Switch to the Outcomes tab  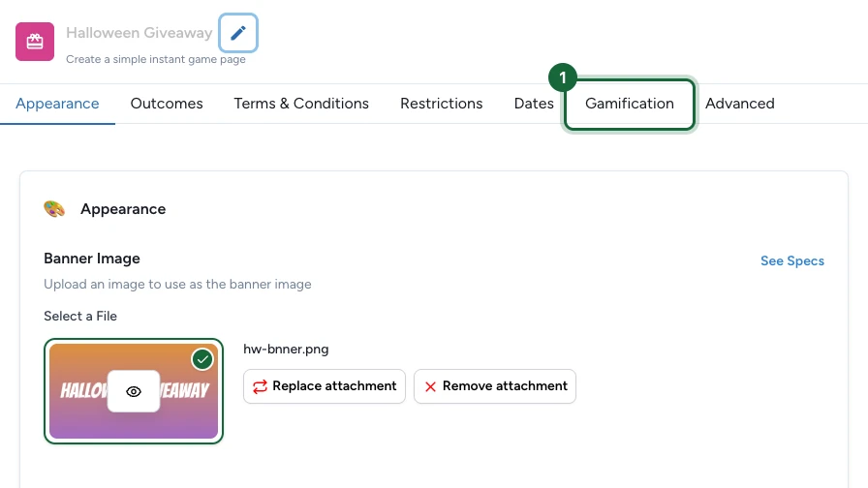click(167, 104)
